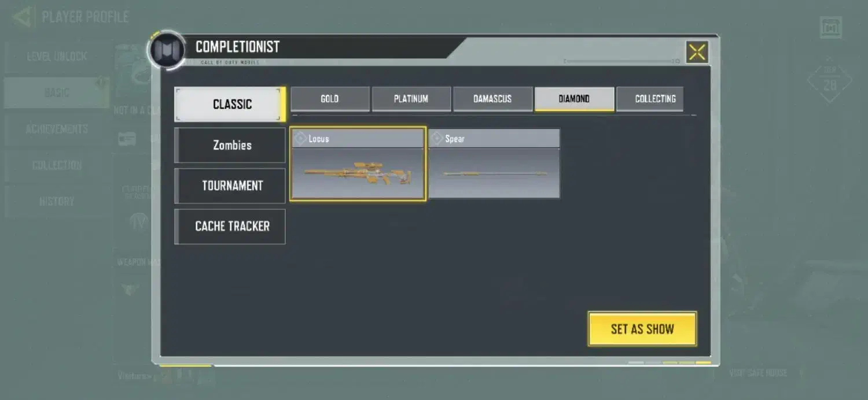The width and height of the screenshot is (868, 400).
Task: Click the Completionist title text
Action: pos(237,47)
